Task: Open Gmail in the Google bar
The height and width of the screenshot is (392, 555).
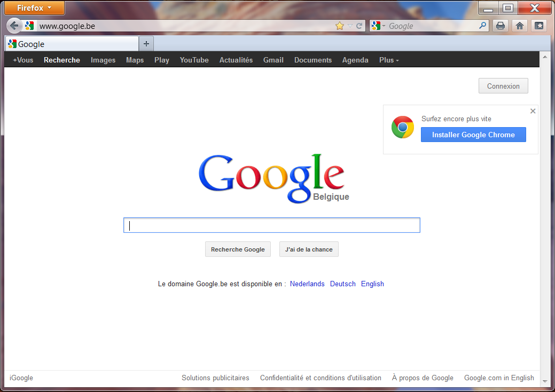Action: click(273, 60)
